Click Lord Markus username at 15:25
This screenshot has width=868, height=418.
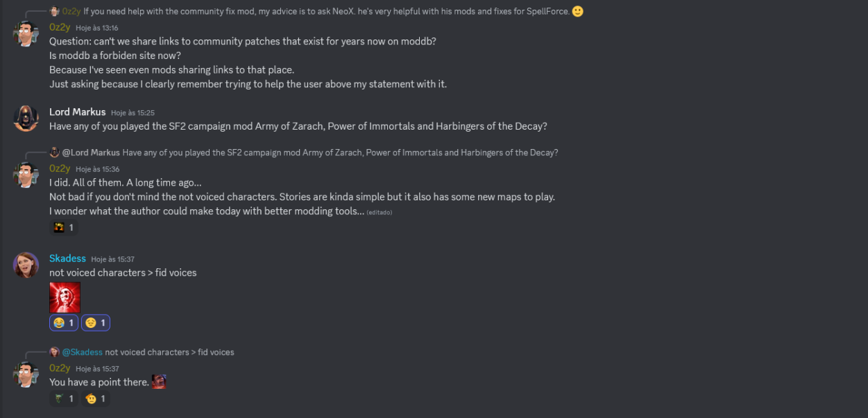point(78,112)
